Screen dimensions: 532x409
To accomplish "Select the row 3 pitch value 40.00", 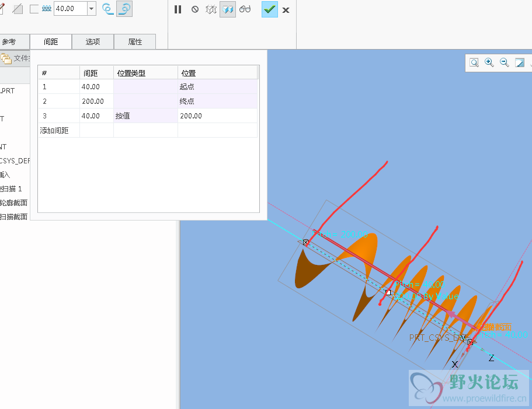I will click(x=96, y=116).
